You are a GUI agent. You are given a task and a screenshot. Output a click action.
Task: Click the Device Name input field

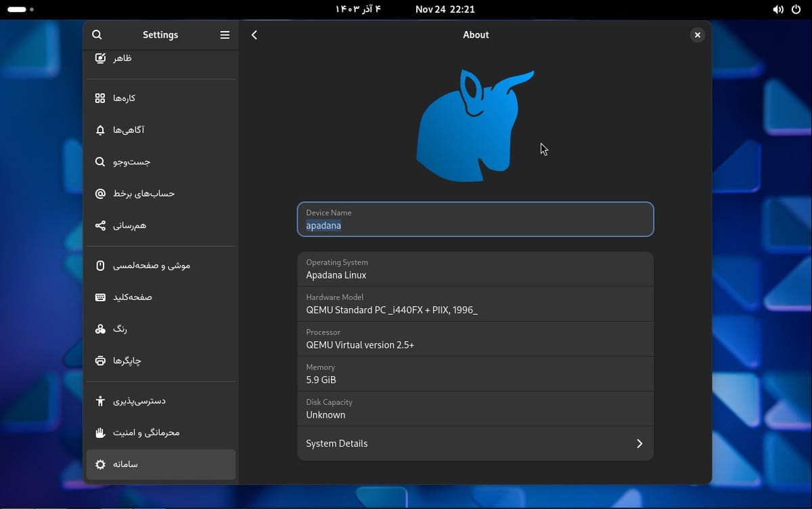[x=476, y=219]
